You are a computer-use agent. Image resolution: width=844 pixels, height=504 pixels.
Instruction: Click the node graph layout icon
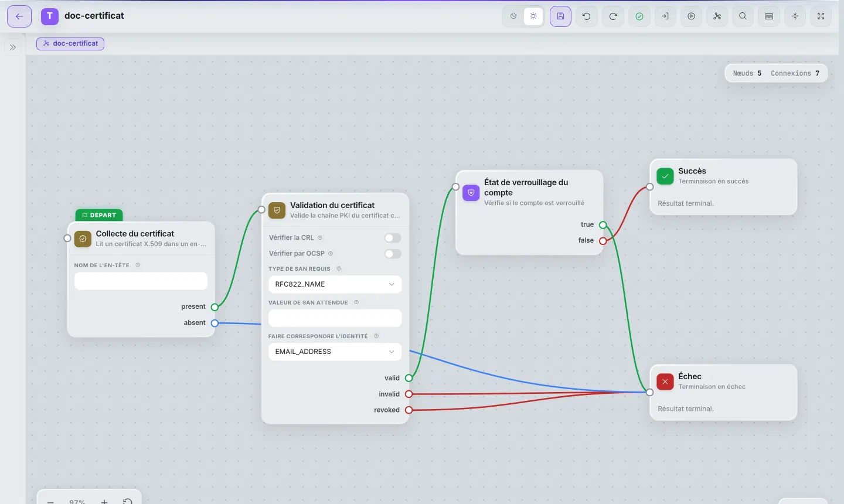[717, 16]
